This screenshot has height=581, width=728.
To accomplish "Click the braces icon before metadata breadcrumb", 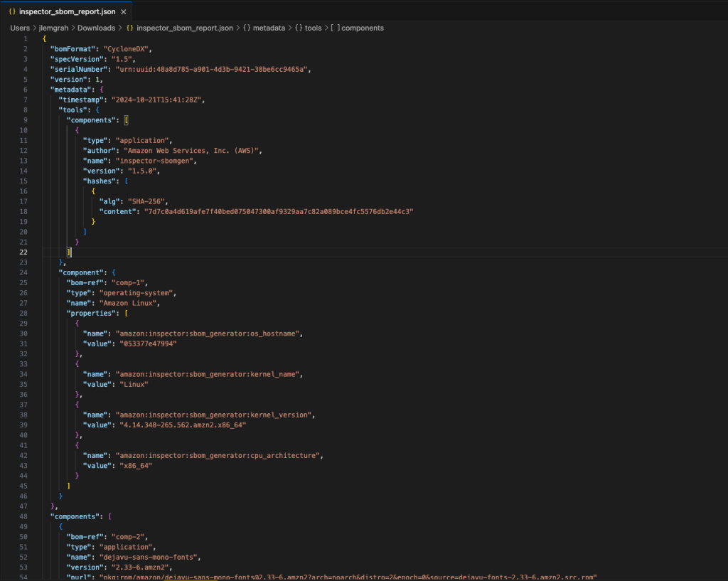I will point(247,28).
